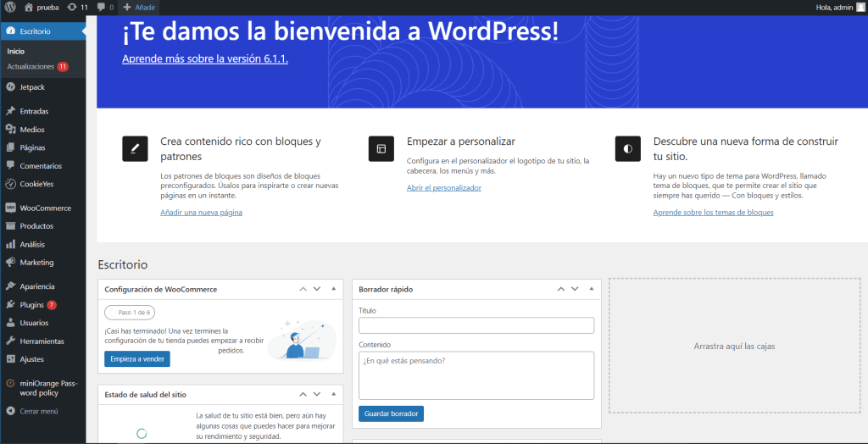The width and height of the screenshot is (868, 444).
Task: Click the Apariencia brush icon
Action: pyautogui.click(x=10, y=286)
